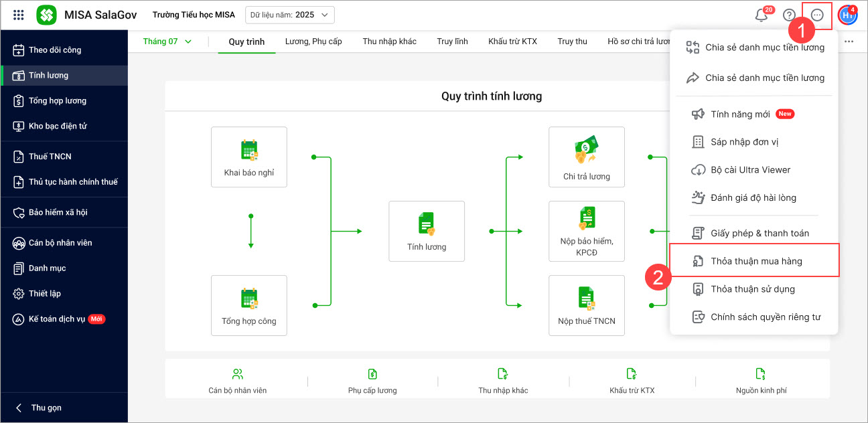868x423 pixels.
Task: Open the notifications bell icon
Action: point(762,15)
